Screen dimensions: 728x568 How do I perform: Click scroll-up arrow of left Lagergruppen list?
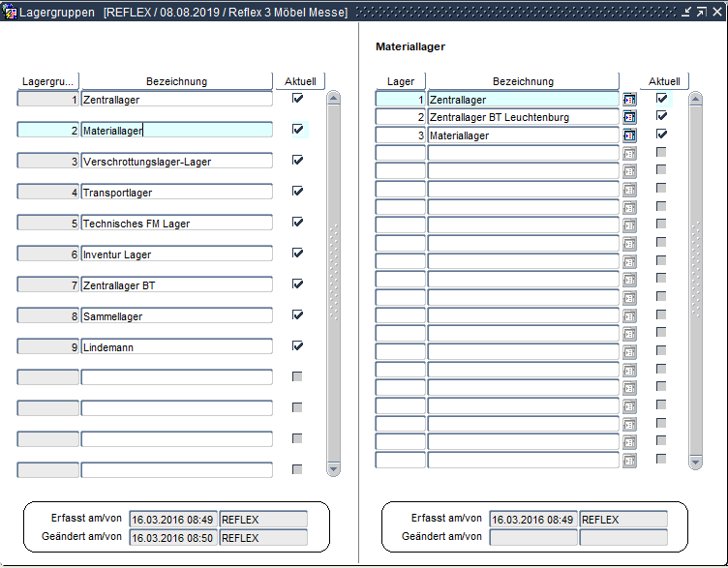tap(333, 97)
